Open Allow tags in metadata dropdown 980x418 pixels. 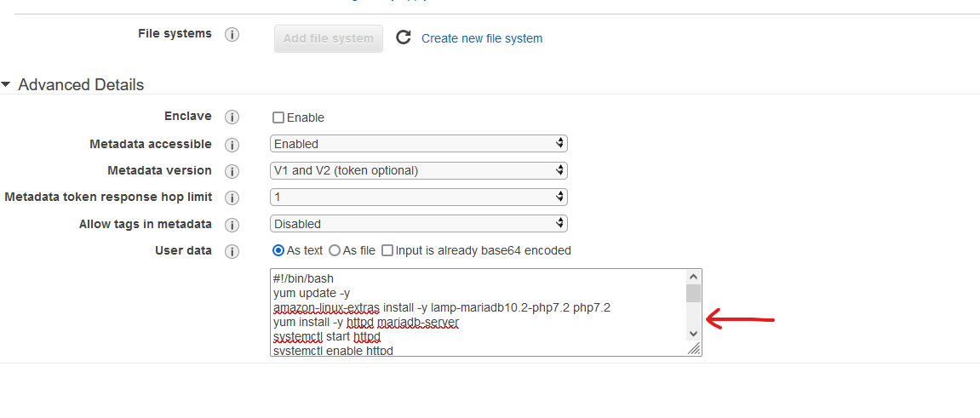[x=418, y=224]
